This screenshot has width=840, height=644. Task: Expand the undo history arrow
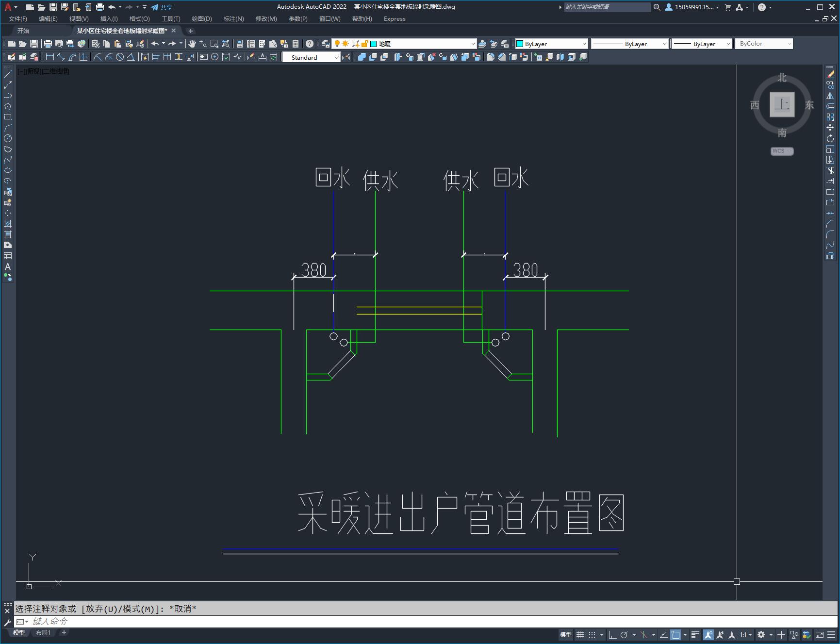click(163, 44)
